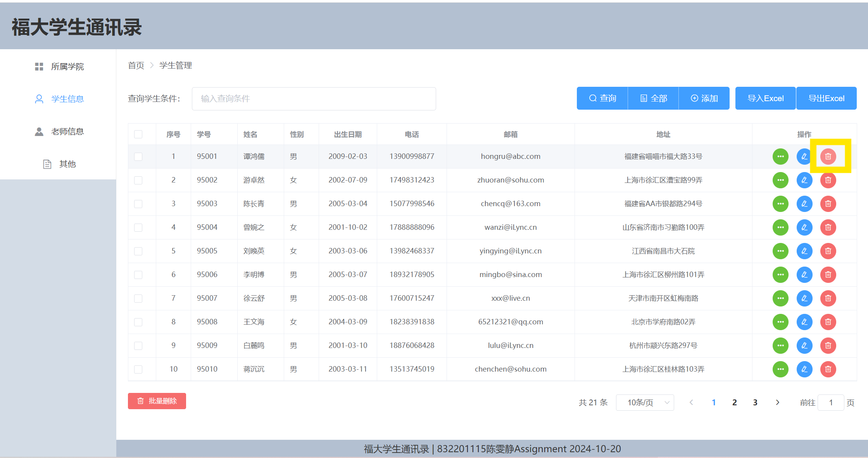The width and height of the screenshot is (868, 458).
Task: View more info for 蒋沉沉 via green icon
Action: (x=780, y=369)
